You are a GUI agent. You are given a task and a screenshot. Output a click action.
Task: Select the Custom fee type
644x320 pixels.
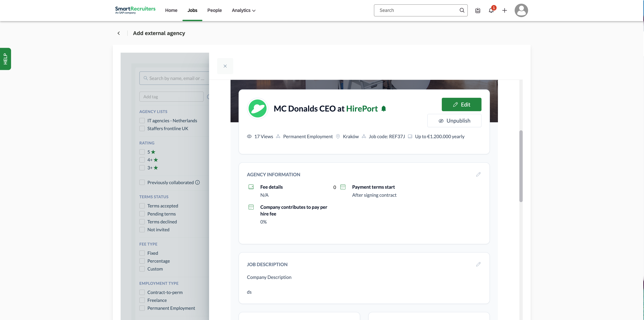pyautogui.click(x=142, y=269)
